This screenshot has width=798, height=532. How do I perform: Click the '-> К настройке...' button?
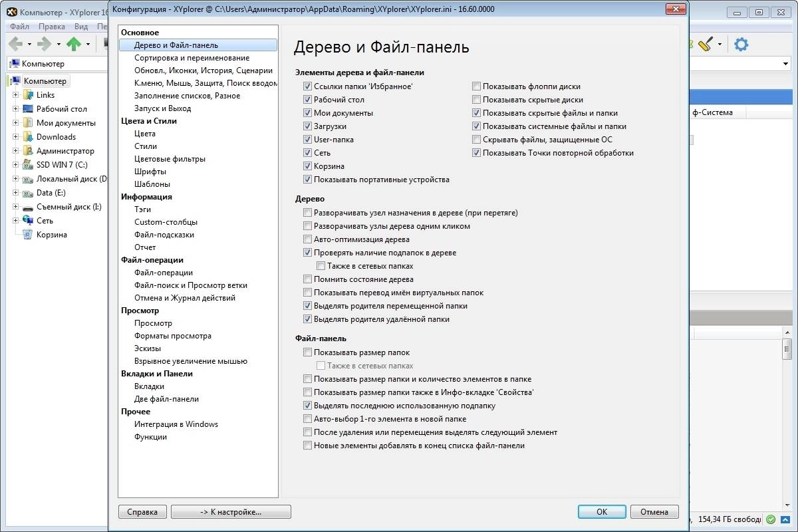tap(231, 512)
